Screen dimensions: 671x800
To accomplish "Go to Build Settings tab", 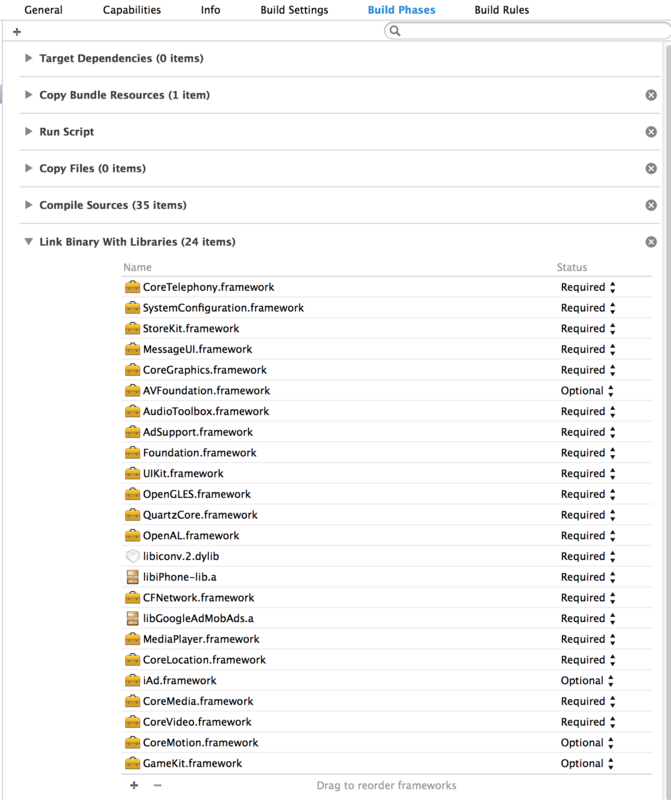I will tap(294, 10).
